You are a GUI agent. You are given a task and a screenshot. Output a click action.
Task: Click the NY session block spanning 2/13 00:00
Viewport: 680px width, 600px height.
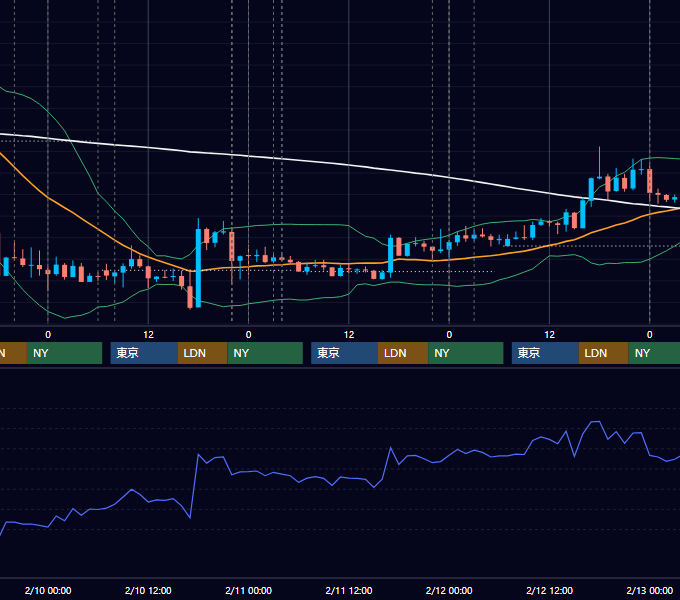click(654, 353)
